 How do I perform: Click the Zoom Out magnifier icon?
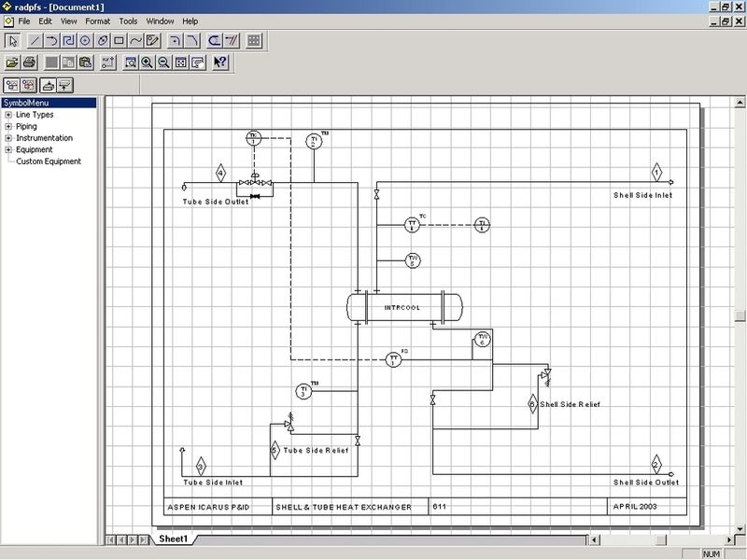pos(162,63)
